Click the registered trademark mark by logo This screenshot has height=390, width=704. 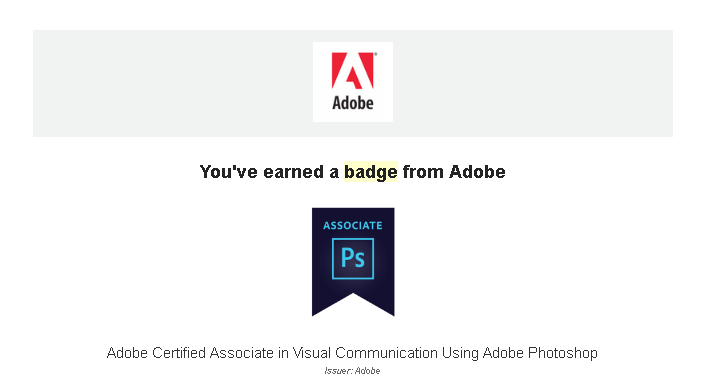pyautogui.click(x=375, y=54)
